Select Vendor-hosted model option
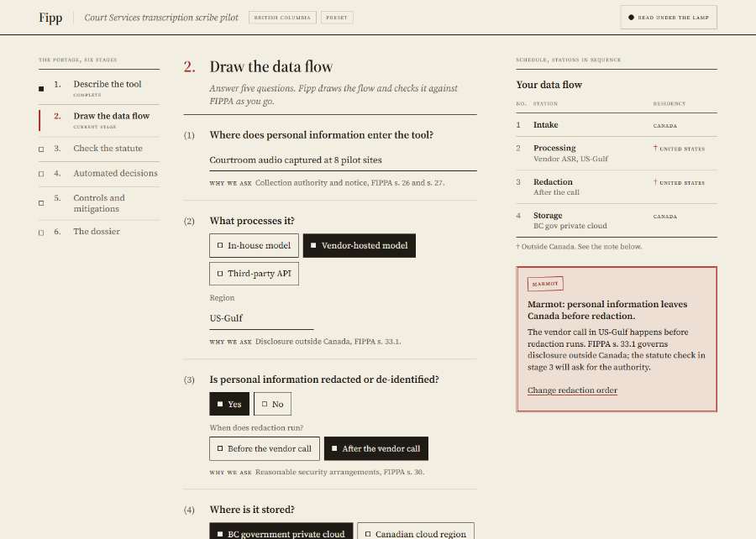Viewport: 756px width, 539px height. tap(360, 246)
